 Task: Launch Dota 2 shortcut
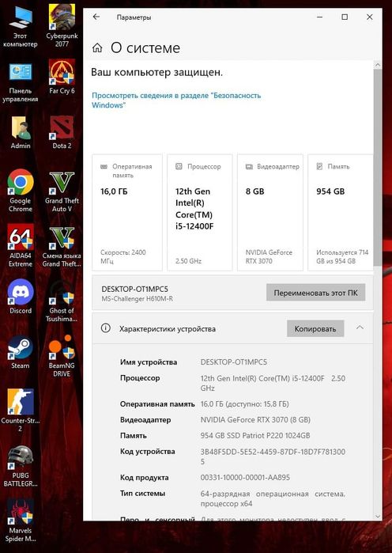click(62, 133)
